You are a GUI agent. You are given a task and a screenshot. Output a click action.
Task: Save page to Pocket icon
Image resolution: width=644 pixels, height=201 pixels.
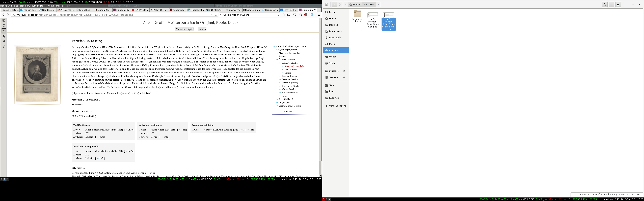(294, 15)
